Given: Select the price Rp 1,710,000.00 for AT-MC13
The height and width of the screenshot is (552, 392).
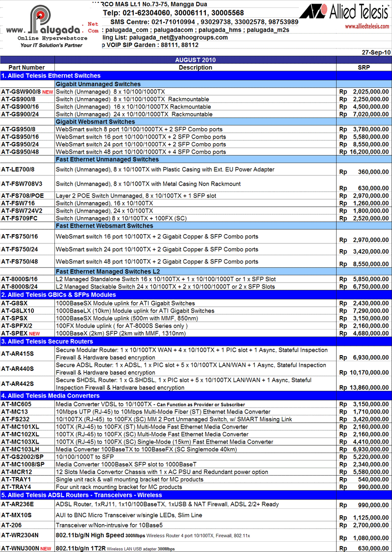Looking at the screenshot, I should pos(364,412).
